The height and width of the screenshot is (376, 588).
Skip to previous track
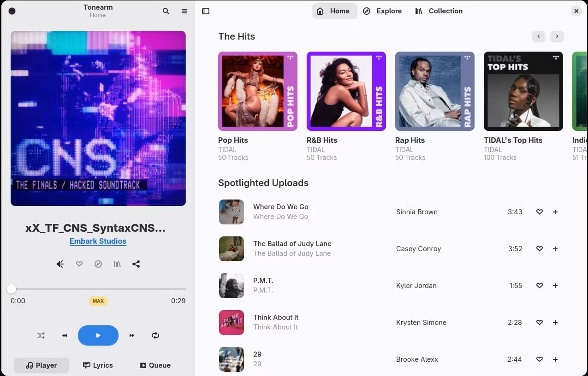pos(65,335)
